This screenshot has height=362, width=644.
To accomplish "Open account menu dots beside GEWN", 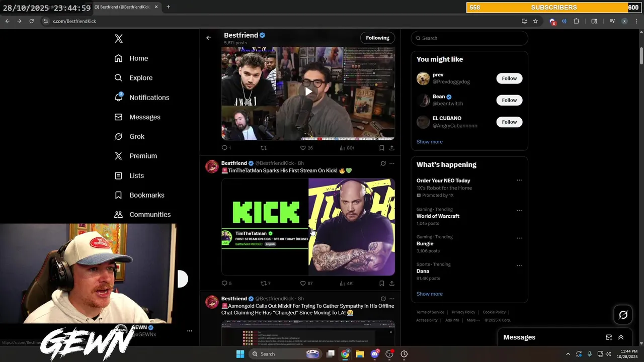I will tap(190, 331).
